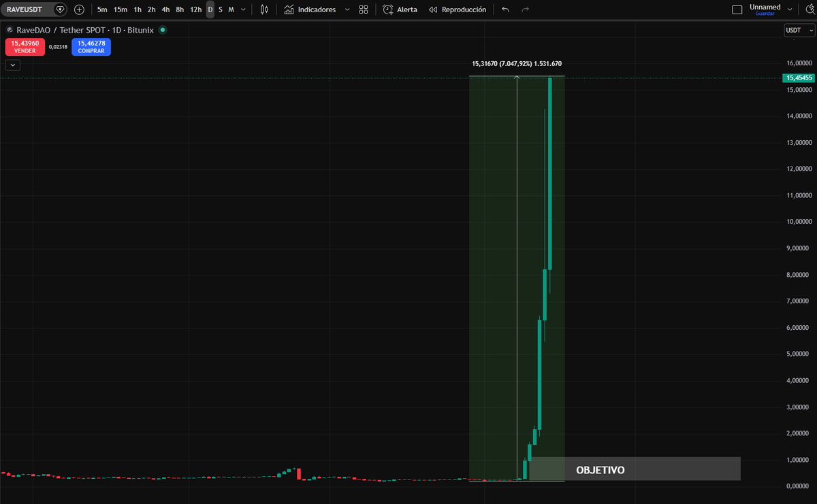
Task: Switch to the 12h timeframe
Action: (x=195, y=10)
